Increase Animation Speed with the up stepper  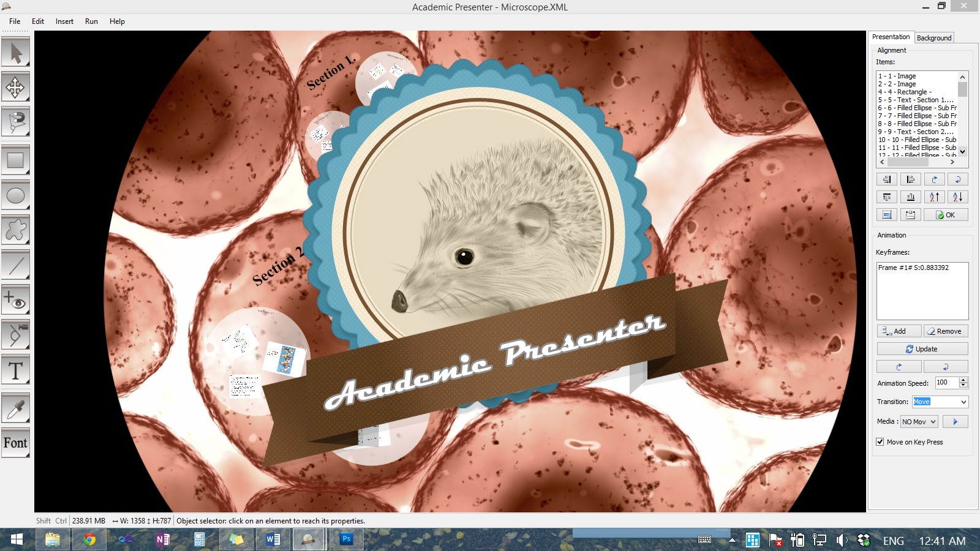coord(963,380)
